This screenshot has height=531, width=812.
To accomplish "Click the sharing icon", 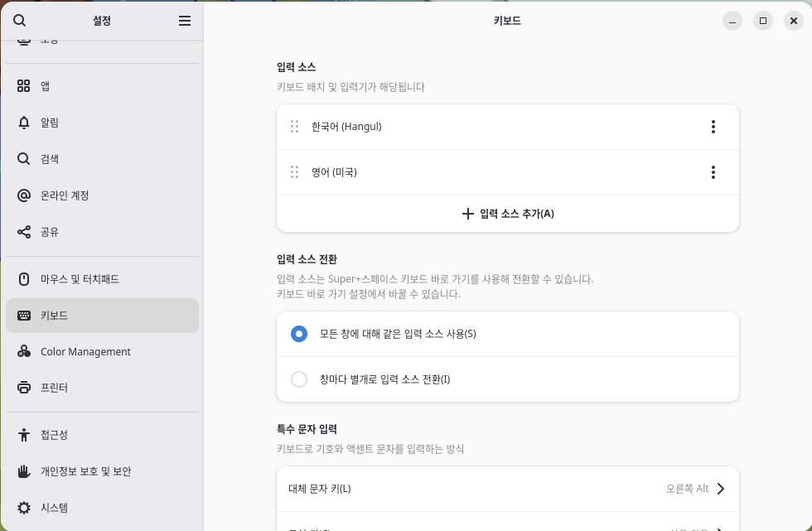I will tap(24, 232).
